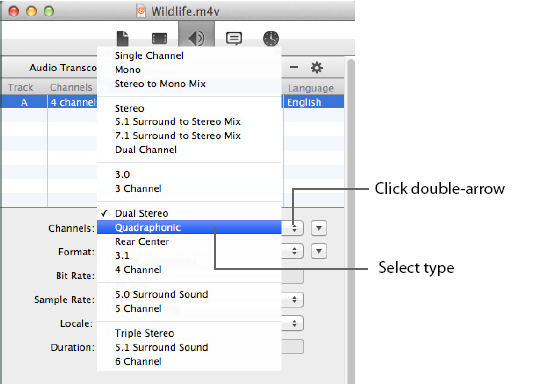Select Triple Stereo layout

189,333
